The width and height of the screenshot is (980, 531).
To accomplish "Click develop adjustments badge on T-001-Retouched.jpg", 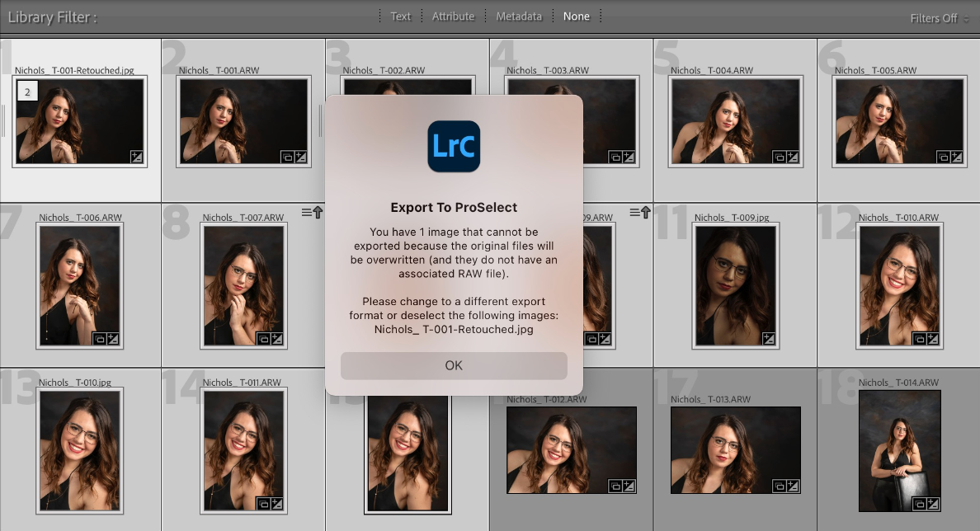I will pos(136,156).
